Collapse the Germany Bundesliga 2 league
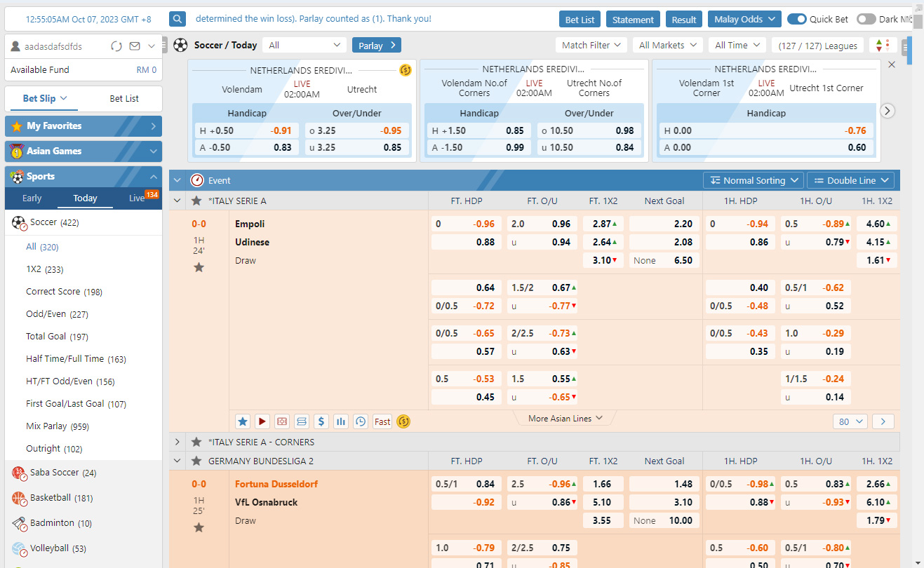The width and height of the screenshot is (924, 568). click(x=178, y=461)
